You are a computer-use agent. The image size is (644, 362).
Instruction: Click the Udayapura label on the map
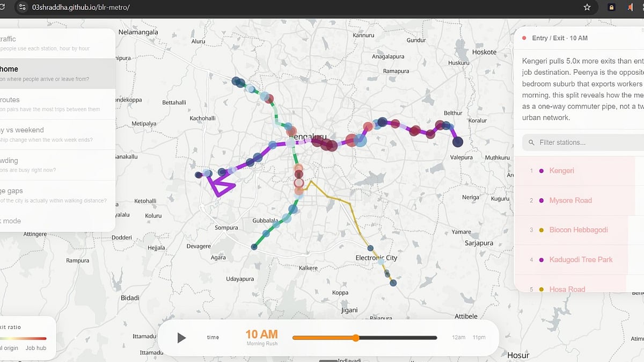tap(239, 279)
